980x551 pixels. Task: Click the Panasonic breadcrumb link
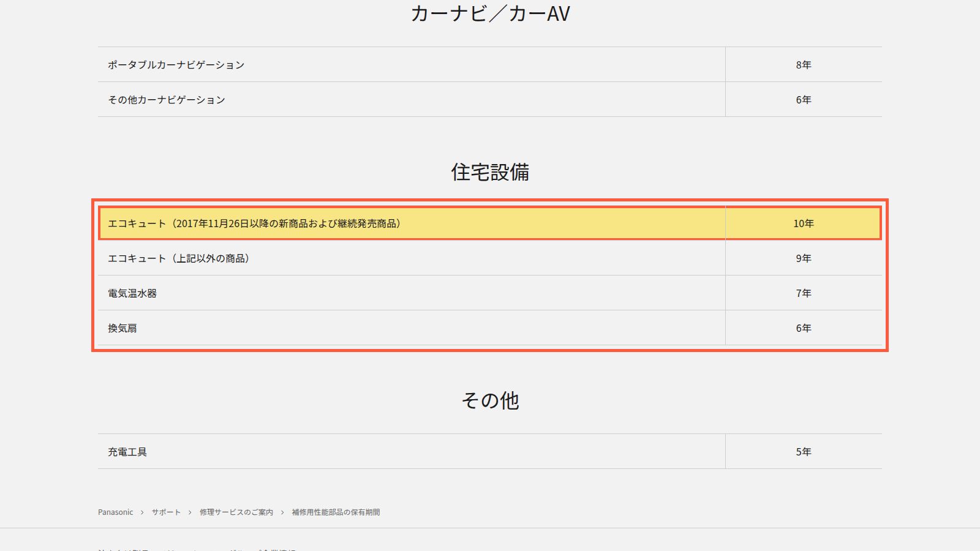(115, 512)
